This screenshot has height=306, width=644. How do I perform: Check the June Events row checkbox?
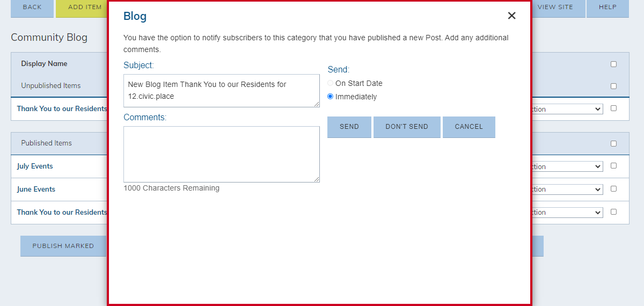coord(614,188)
